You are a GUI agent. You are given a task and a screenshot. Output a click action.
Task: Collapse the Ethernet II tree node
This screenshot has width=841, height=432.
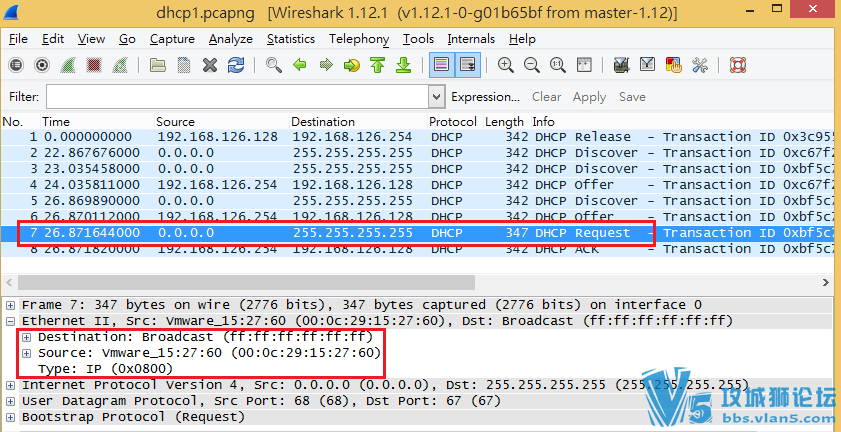(11, 321)
